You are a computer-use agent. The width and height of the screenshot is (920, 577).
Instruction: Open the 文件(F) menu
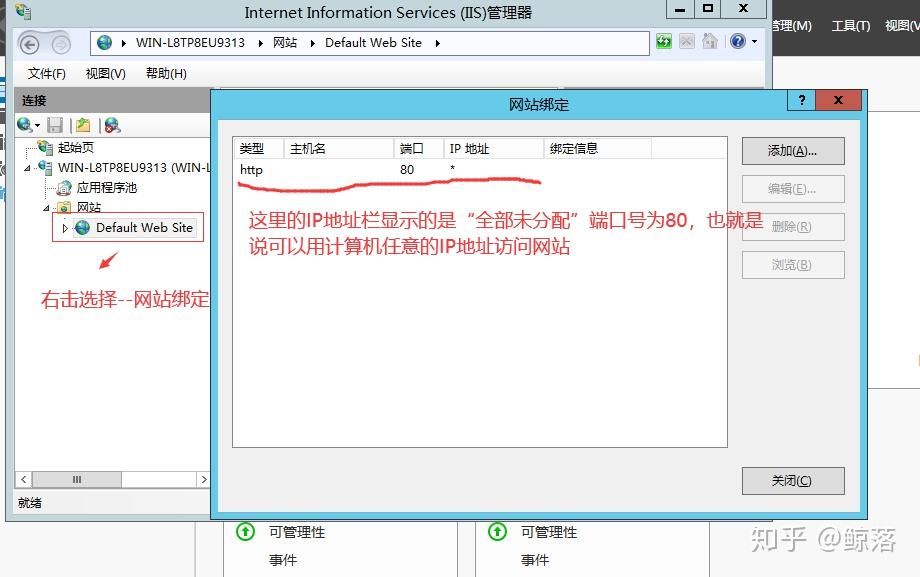click(x=46, y=72)
